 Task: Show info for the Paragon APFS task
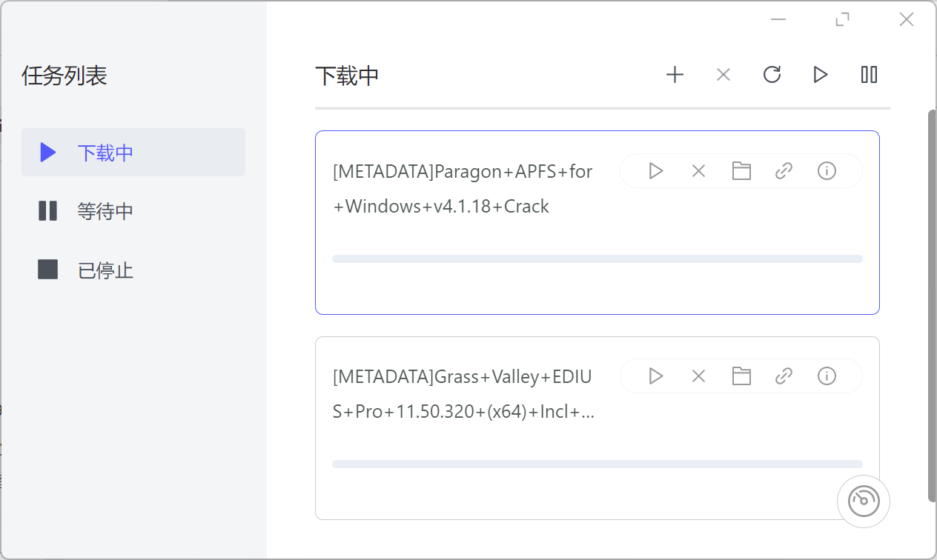827,171
